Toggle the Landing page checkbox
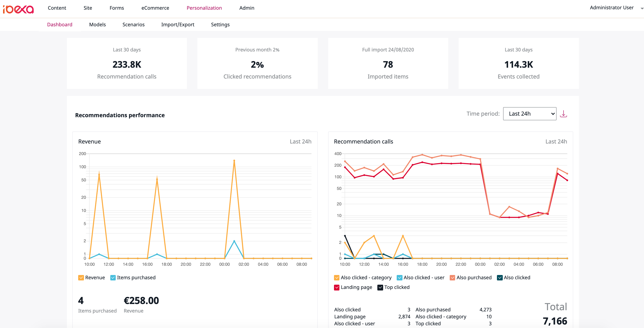 [x=336, y=287]
